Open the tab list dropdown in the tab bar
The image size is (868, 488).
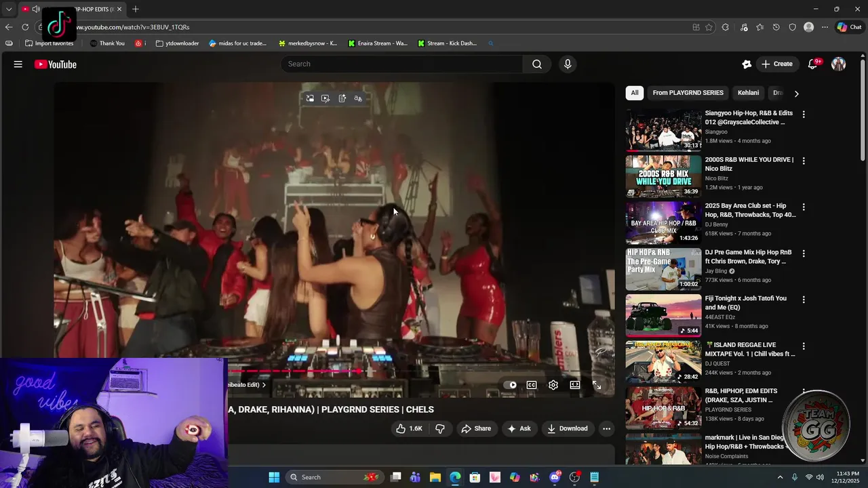[x=9, y=9]
